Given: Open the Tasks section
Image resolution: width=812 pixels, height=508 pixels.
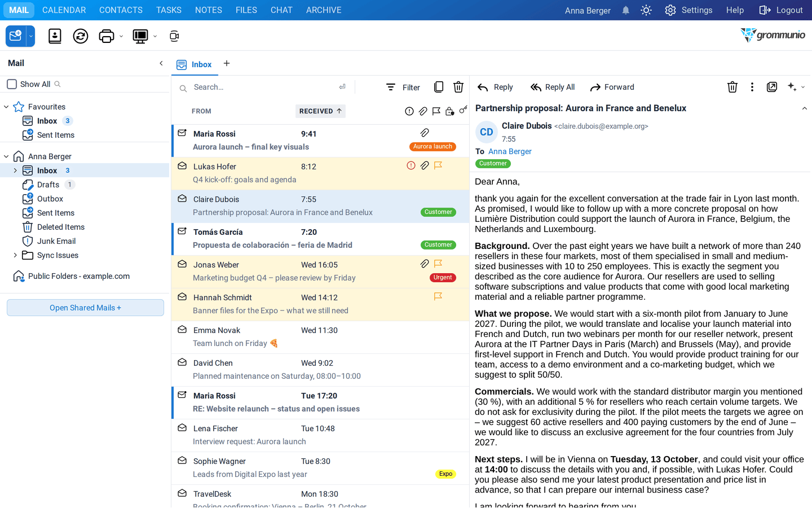Looking at the screenshot, I should pyautogui.click(x=169, y=10).
